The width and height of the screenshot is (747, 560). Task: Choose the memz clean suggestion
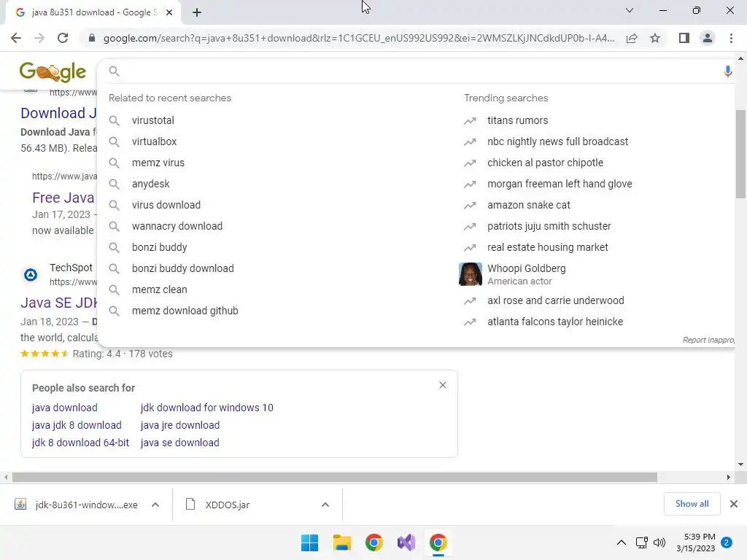tap(160, 289)
